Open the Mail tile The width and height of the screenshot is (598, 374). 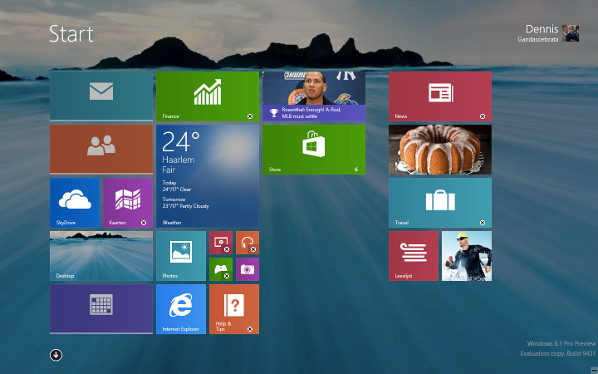click(101, 96)
